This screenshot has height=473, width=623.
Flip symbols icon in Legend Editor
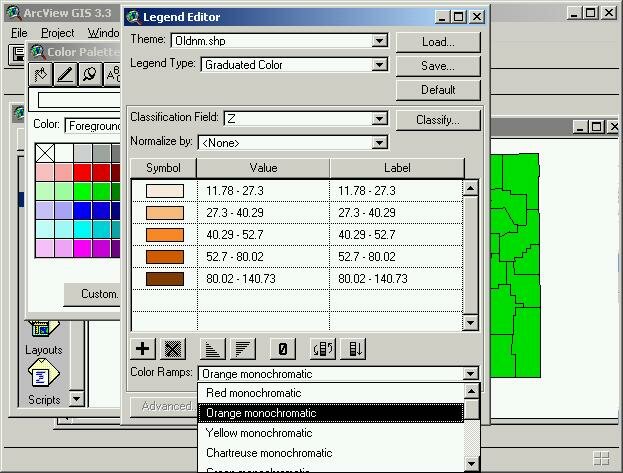pos(323,349)
